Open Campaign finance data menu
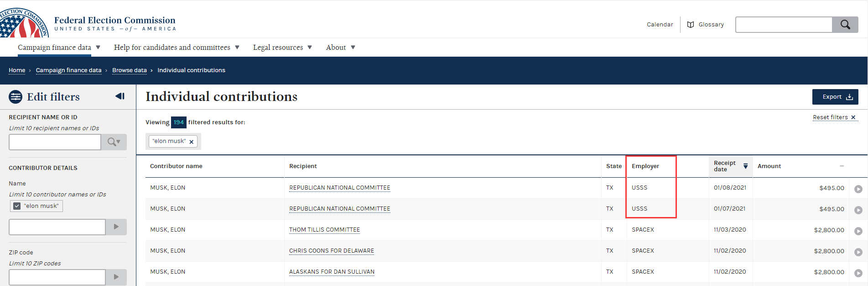Viewport: 868px width, 286px height. [59, 48]
